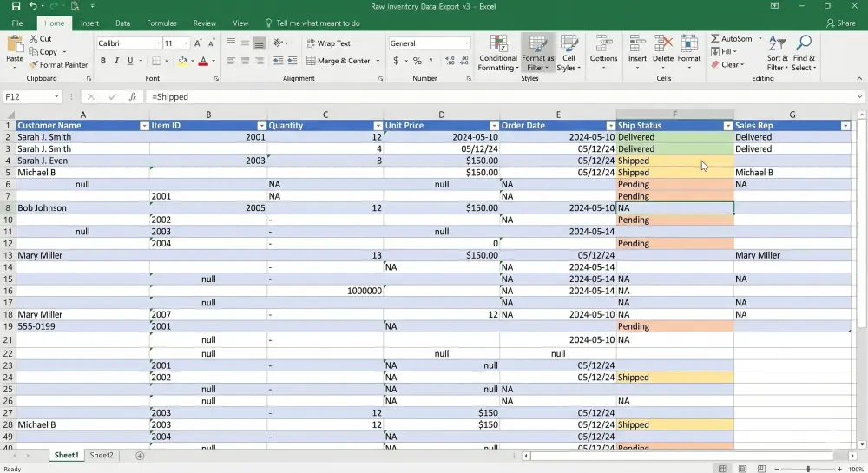Click the Percent Style icon
868x473 pixels.
click(417, 61)
